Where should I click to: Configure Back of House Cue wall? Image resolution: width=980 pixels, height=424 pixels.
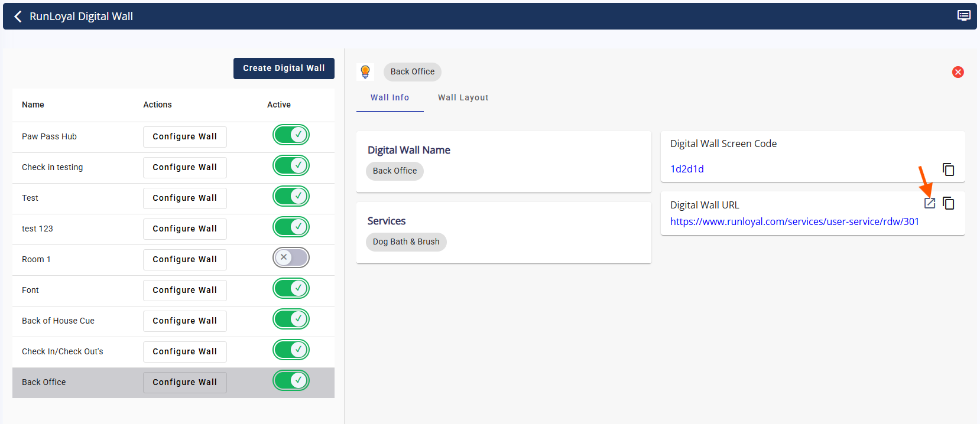[x=185, y=321]
